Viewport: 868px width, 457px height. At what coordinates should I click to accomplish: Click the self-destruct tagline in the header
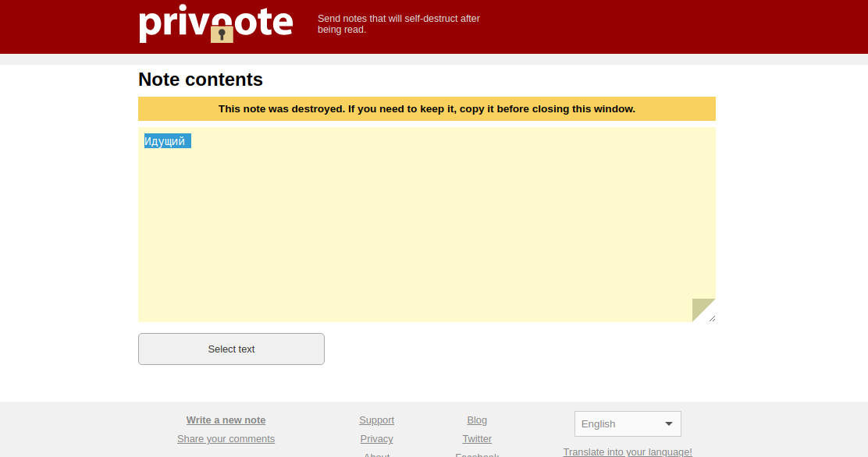point(399,24)
